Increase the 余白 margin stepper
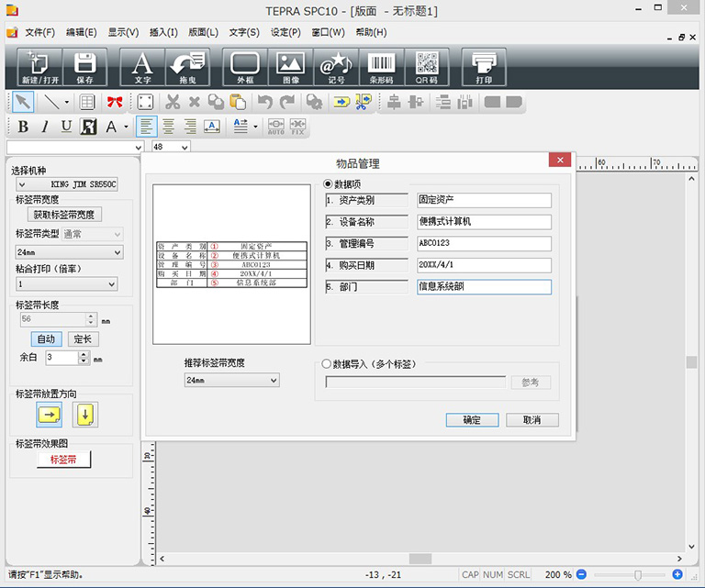705x588 pixels. [x=84, y=354]
